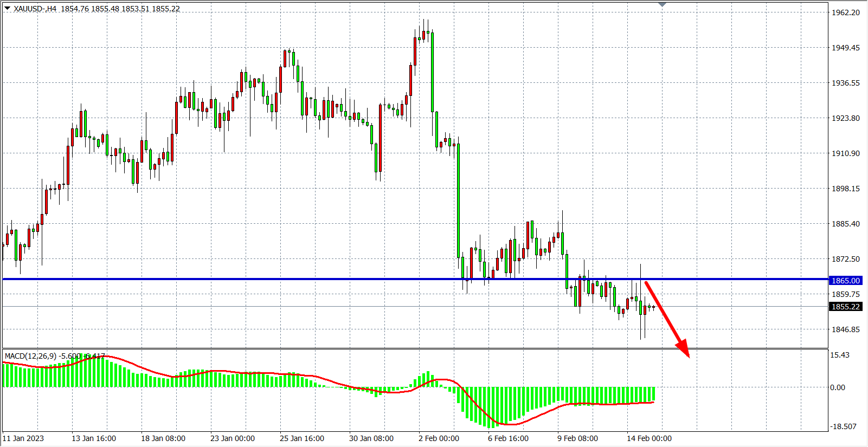The height and width of the screenshot is (447, 868).
Task: Click the 1923.80 price scale label
Action: click(846, 118)
